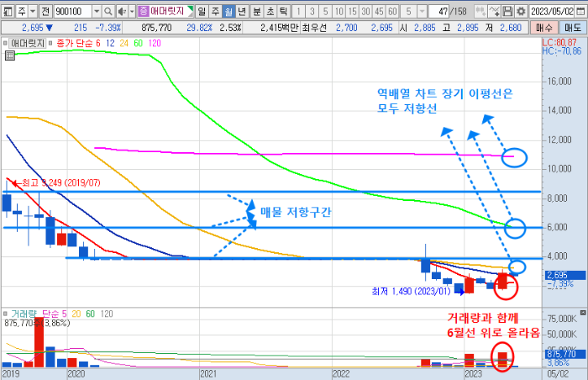Switch to weekly chart with 주
Viewport: 588px width, 380px height.
click(215, 11)
